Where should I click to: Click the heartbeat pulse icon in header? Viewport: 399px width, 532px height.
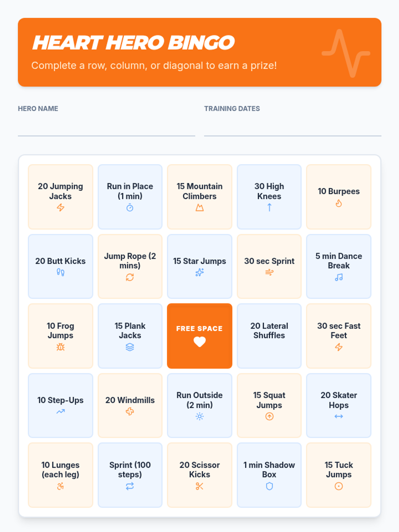346,53
